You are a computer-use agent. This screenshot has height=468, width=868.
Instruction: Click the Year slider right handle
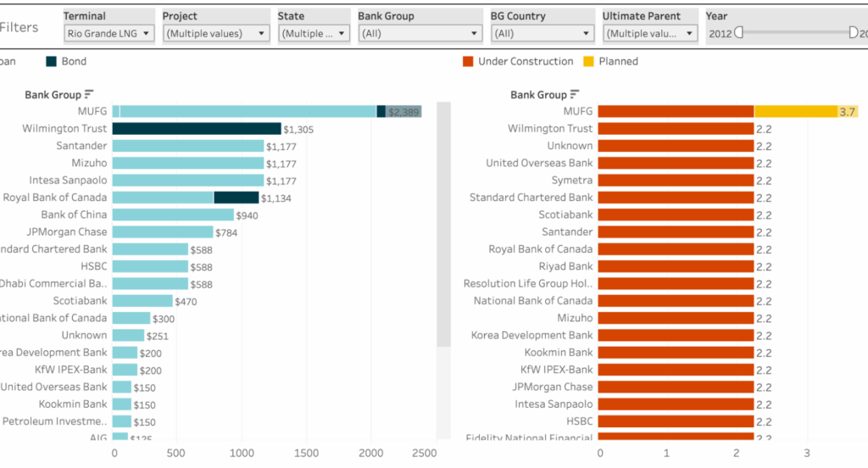[x=853, y=33]
